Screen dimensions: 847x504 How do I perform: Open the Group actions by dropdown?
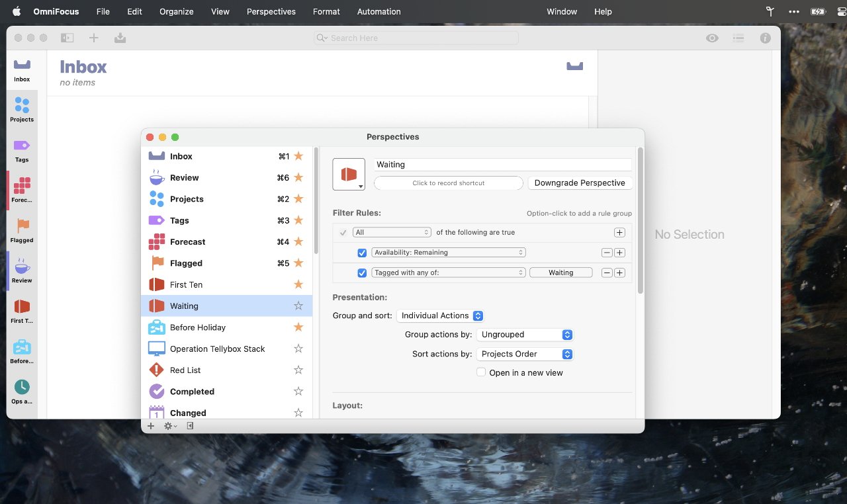(524, 335)
